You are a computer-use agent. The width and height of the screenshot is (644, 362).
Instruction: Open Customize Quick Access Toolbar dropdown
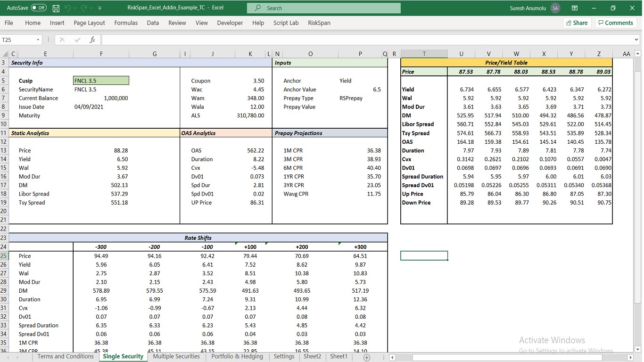tap(100, 8)
